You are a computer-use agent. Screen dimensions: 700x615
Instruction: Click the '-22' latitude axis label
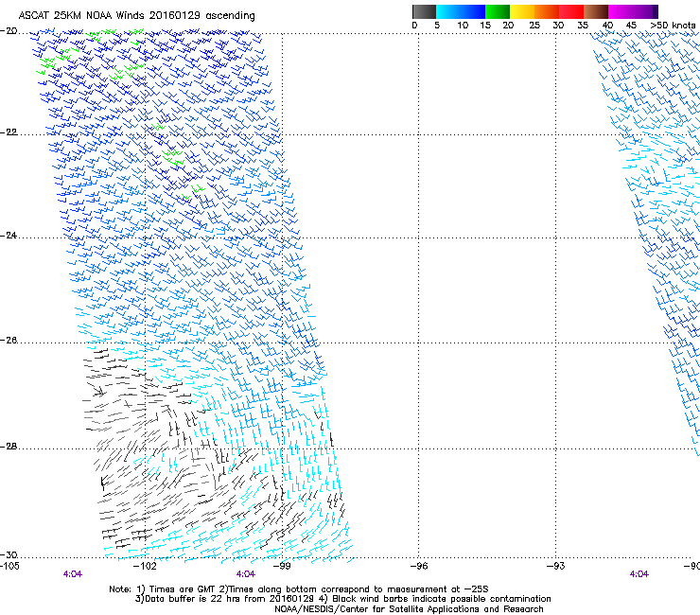(x=9, y=132)
